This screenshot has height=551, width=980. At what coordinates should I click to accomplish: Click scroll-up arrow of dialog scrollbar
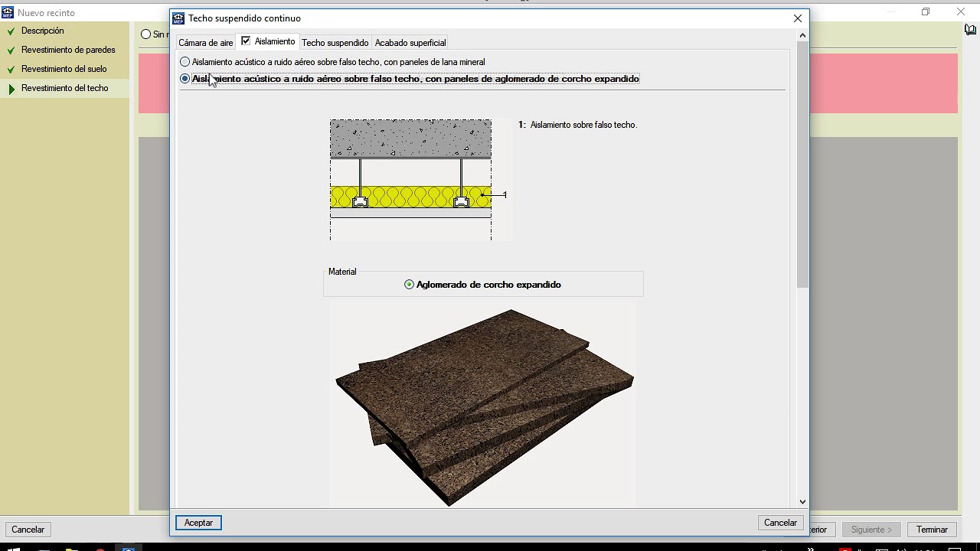coord(802,35)
